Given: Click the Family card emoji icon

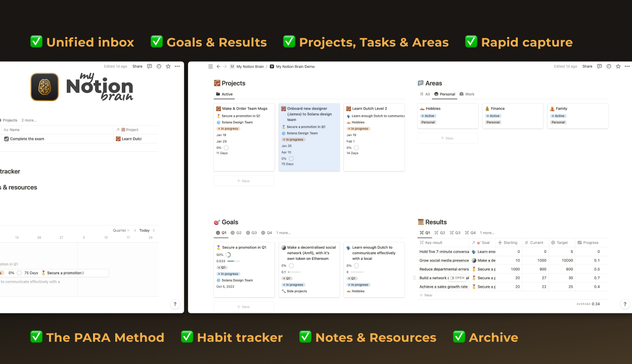Looking at the screenshot, I should click(x=552, y=109).
